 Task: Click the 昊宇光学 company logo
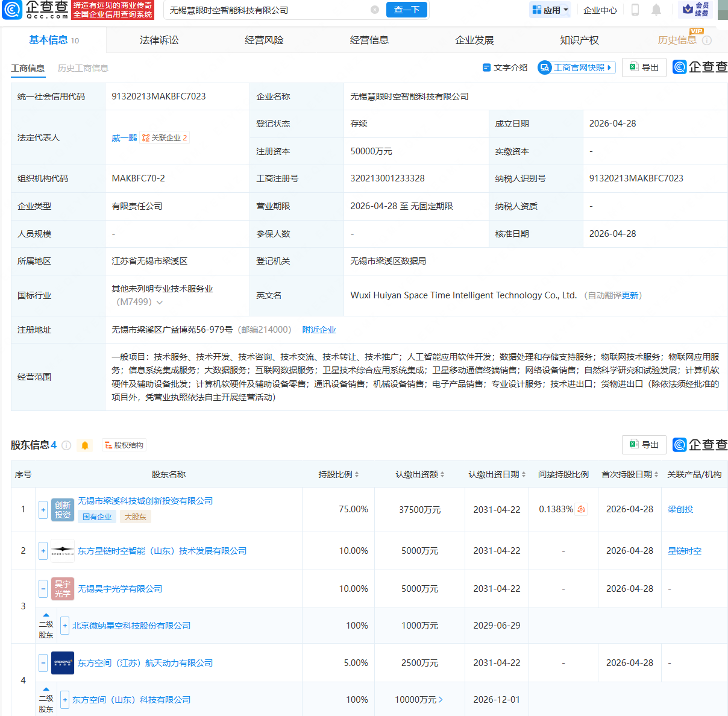coord(63,589)
